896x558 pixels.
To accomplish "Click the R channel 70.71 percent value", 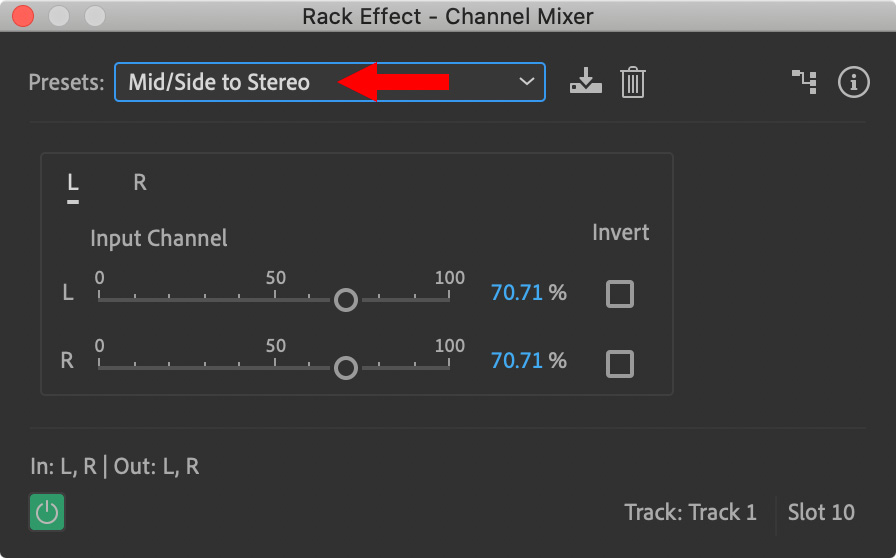I will [517, 361].
